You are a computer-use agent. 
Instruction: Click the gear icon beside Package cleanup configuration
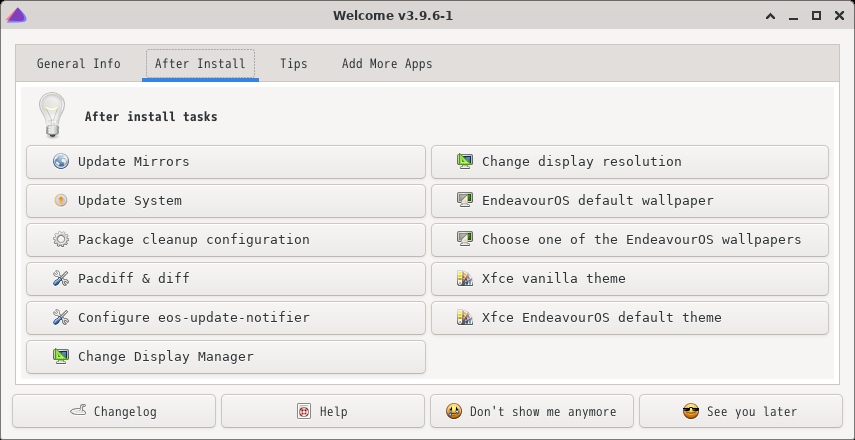coord(61,239)
